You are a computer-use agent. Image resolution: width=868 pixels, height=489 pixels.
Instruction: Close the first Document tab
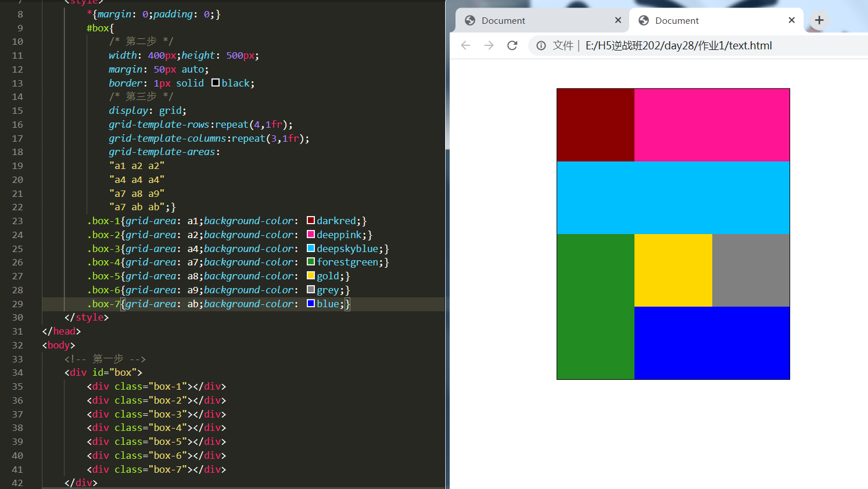pyautogui.click(x=618, y=20)
